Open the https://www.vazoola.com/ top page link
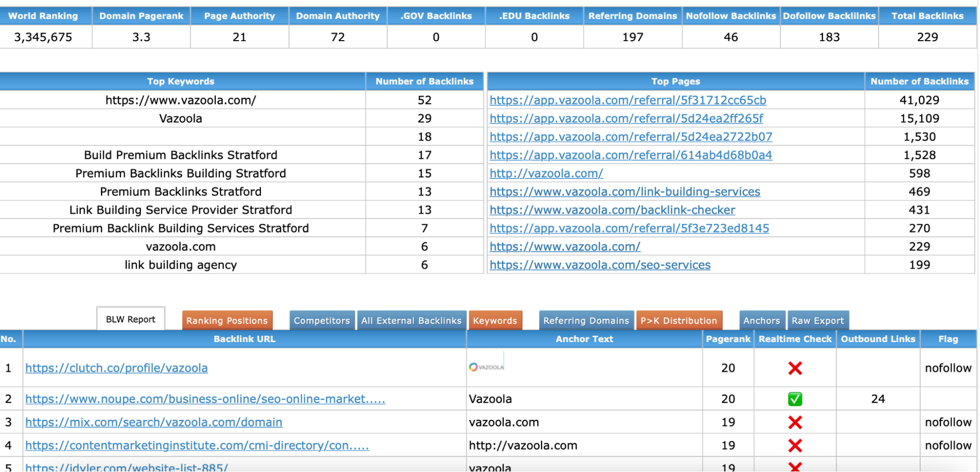Viewport: 980px width, 472px height. coord(565,247)
